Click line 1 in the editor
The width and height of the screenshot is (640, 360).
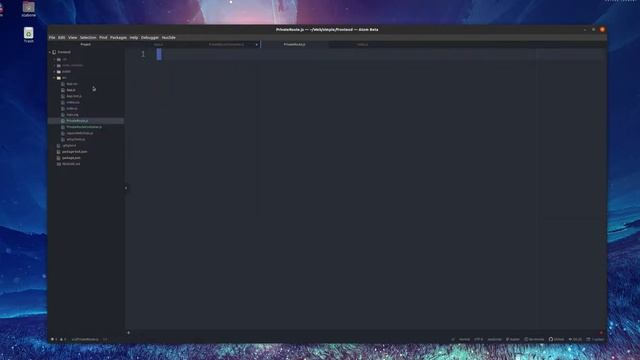[x=380, y=54]
